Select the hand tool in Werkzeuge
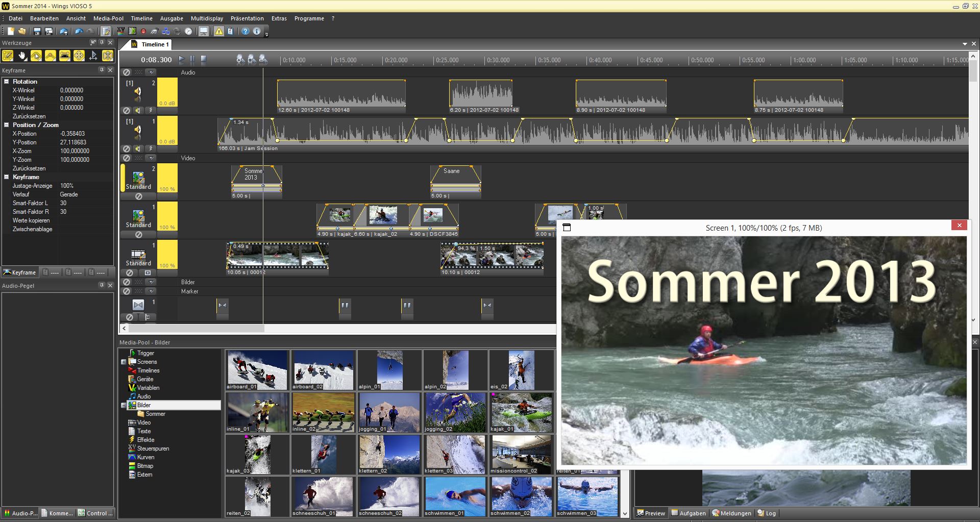 point(22,56)
